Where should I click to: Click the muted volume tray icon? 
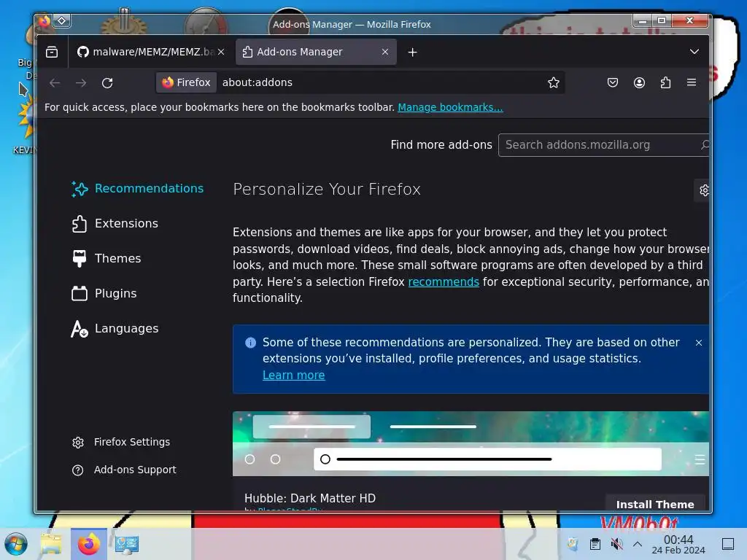[x=617, y=544]
